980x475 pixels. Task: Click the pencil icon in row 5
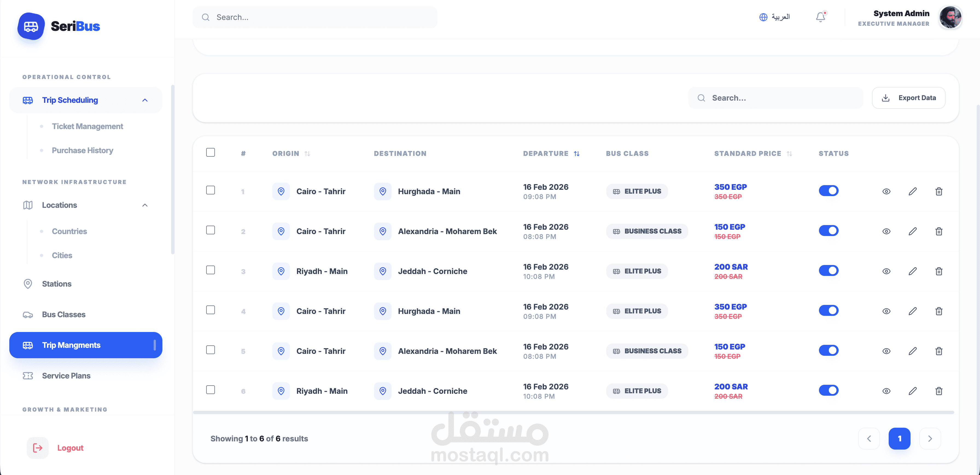pyautogui.click(x=912, y=351)
